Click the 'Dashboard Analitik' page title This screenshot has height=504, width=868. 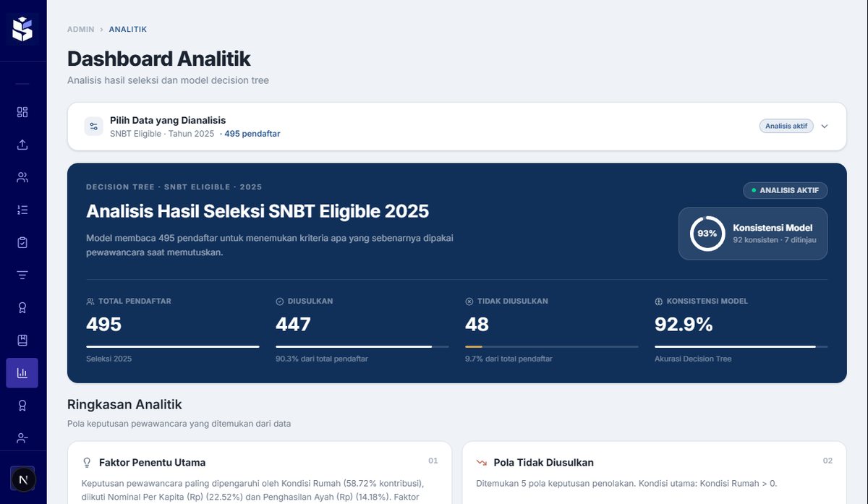[x=159, y=59]
